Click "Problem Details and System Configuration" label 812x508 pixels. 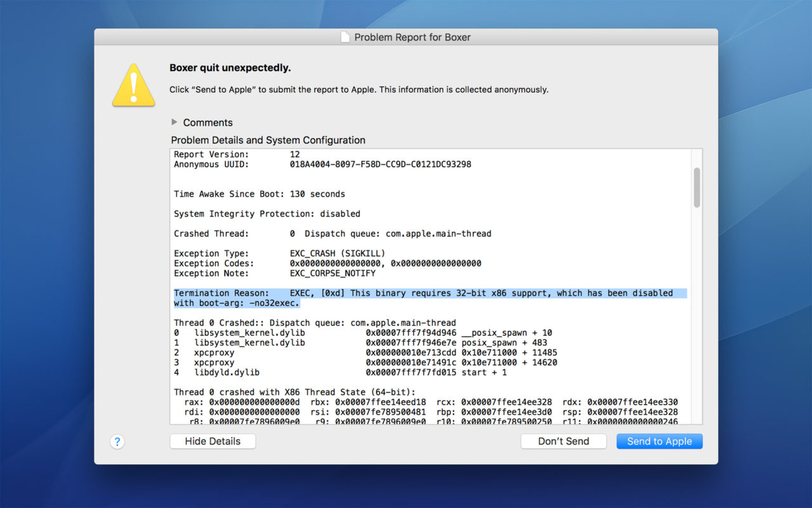point(268,140)
